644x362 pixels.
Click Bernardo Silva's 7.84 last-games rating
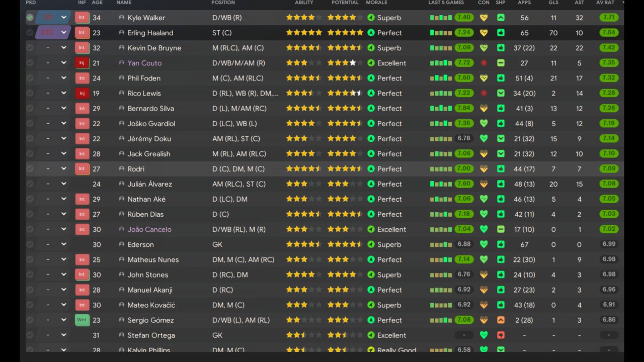pos(464,108)
